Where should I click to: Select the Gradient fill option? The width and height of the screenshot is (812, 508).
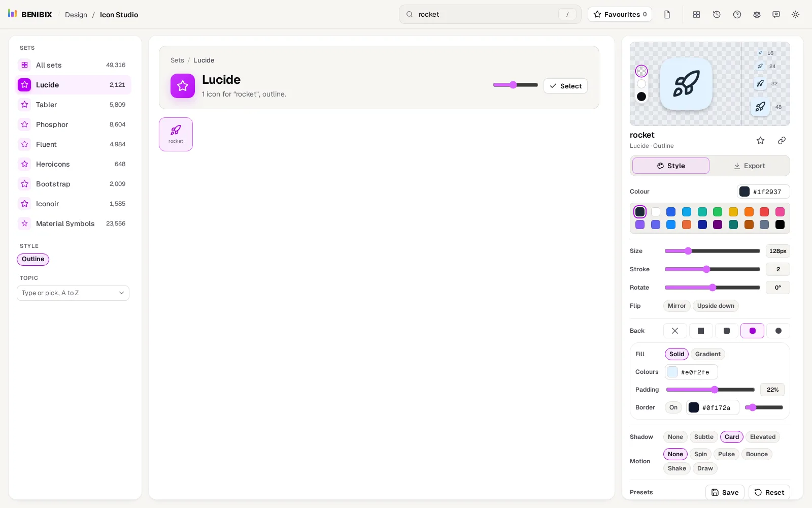707,354
